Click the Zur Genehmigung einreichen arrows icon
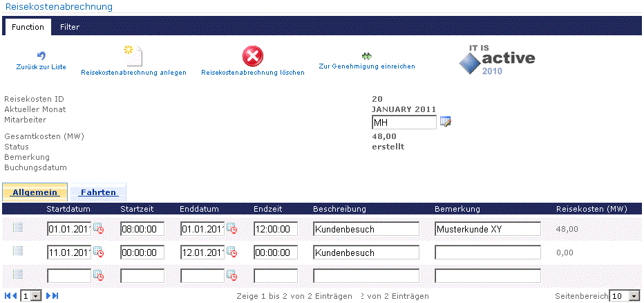This screenshot has height=303, width=644. (366, 56)
